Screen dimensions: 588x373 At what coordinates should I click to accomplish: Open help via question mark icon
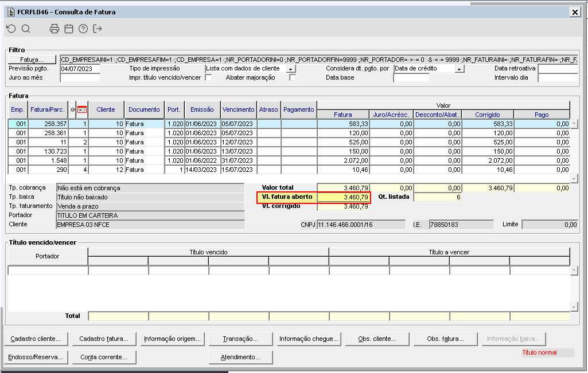83,29
